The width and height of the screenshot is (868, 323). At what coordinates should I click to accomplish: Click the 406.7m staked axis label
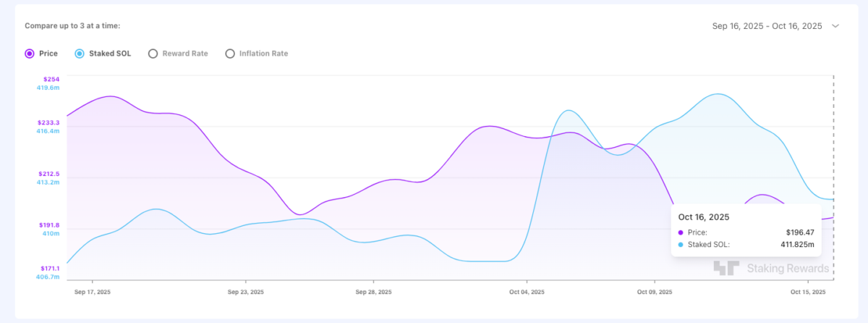coord(48,277)
